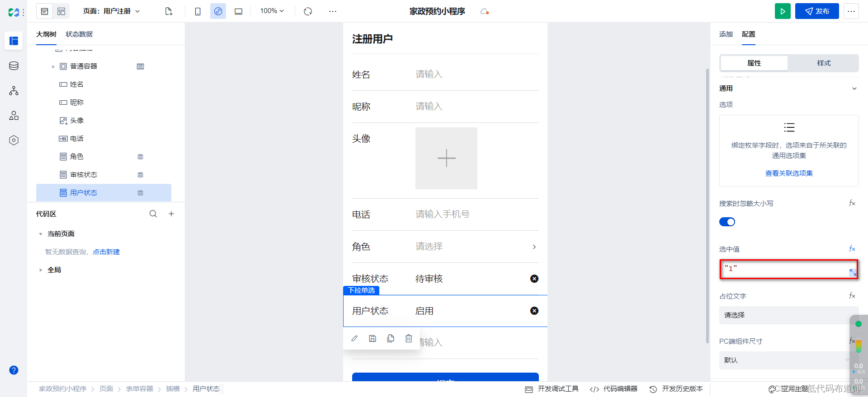Select mobile phone preview device
This screenshot has height=397, width=868.
pos(198,11)
